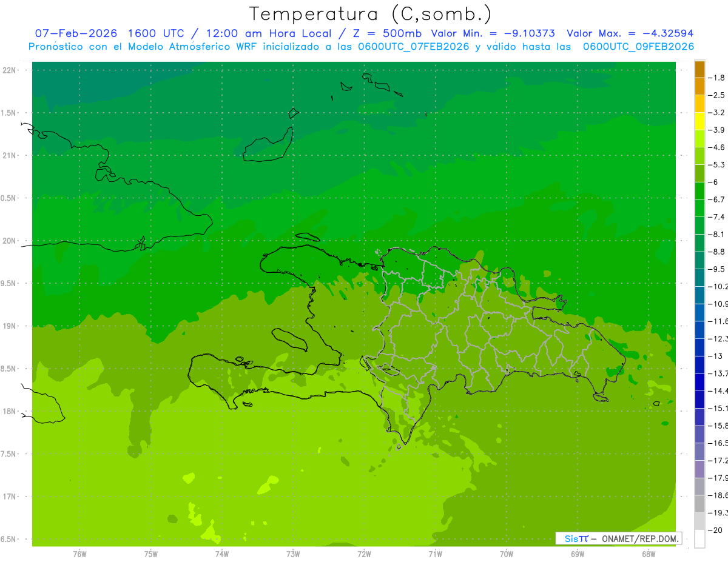Click the -7.4 color scale label
The width and height of the screenshot is (728, 562).
[x=717, y=217]
